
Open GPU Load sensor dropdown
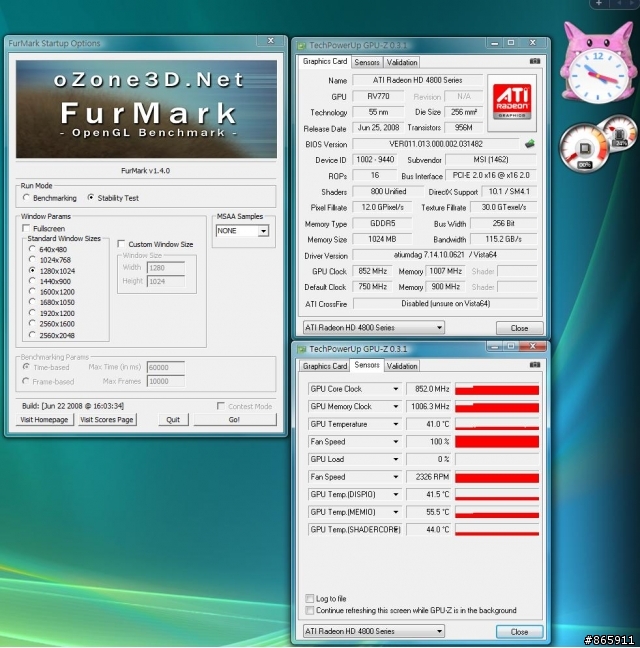coord(395,459)
